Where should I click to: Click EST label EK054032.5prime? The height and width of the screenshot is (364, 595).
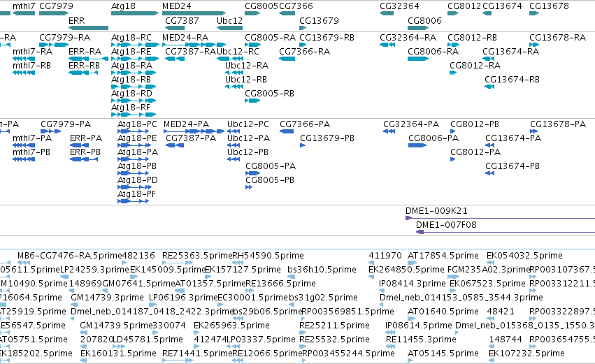point(525,256)
